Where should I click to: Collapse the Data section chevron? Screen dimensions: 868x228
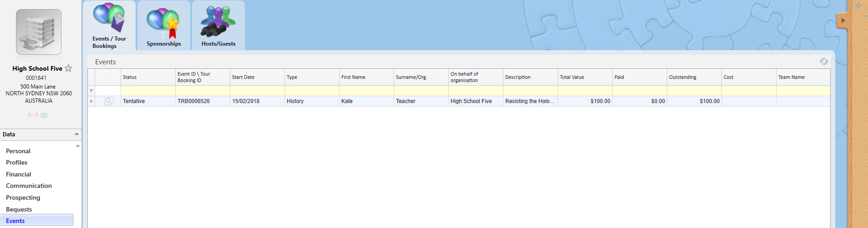(x=76, y=134)
